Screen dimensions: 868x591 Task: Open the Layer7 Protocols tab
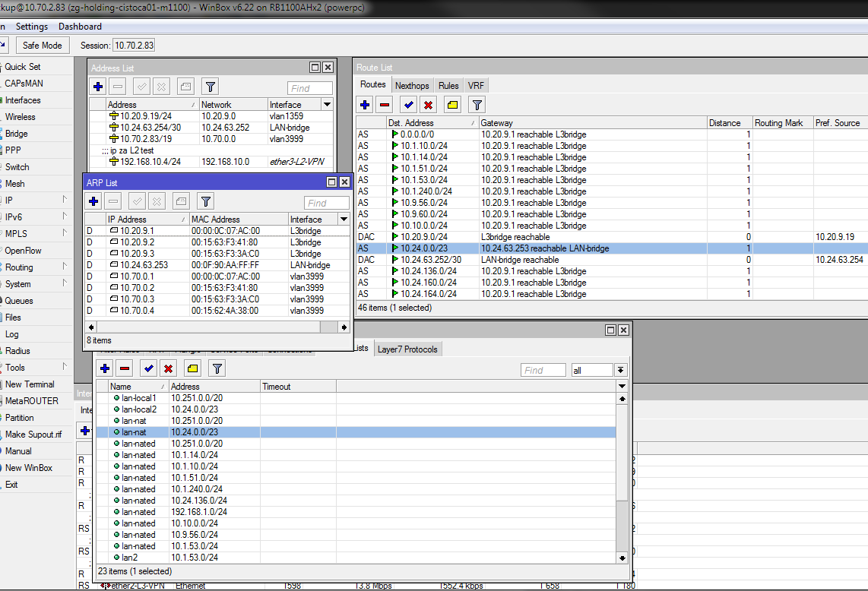point(407,349)
